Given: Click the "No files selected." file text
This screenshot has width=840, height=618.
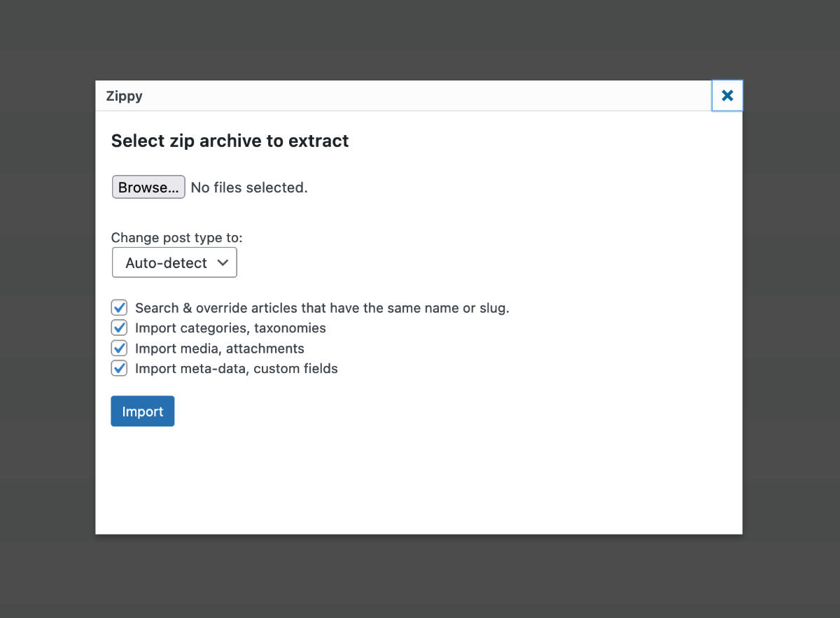Looking at the screenshot, I should coord(249,188).
